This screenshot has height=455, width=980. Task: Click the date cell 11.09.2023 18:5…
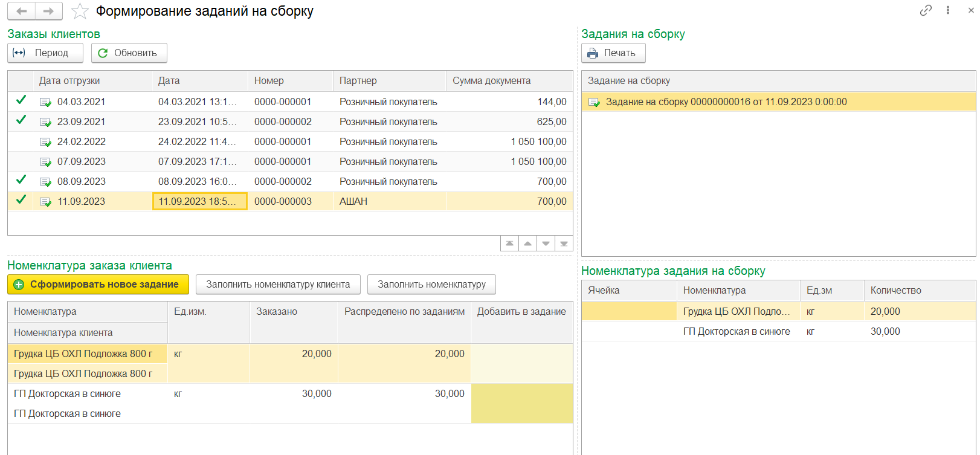200,201
